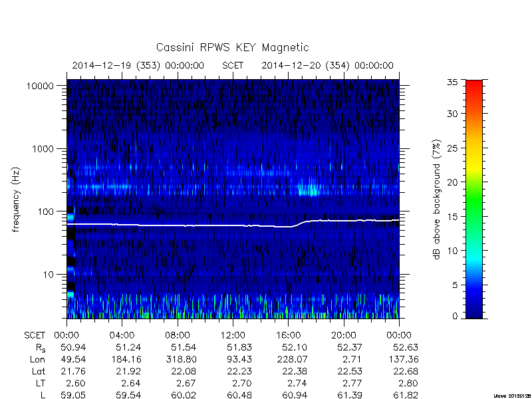Click the Rs value 52.63

point(406,347)
